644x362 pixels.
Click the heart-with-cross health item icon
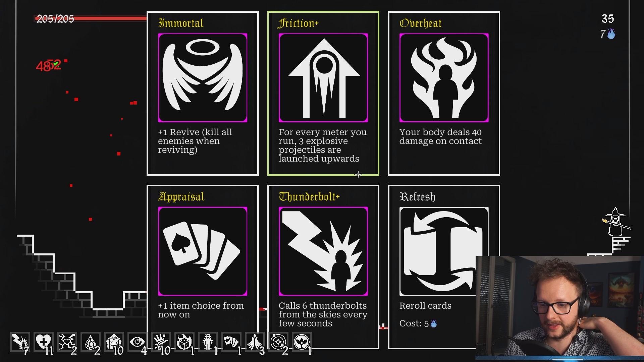coord(44,342)
